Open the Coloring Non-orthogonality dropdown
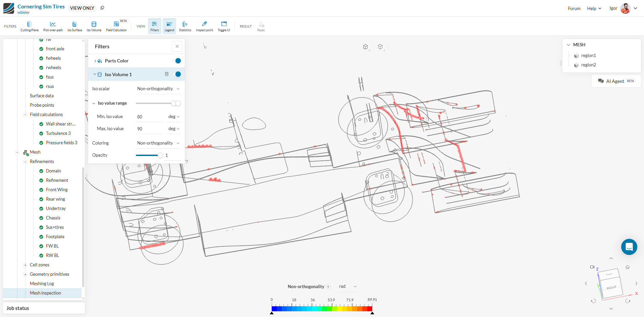 point(158,143)
